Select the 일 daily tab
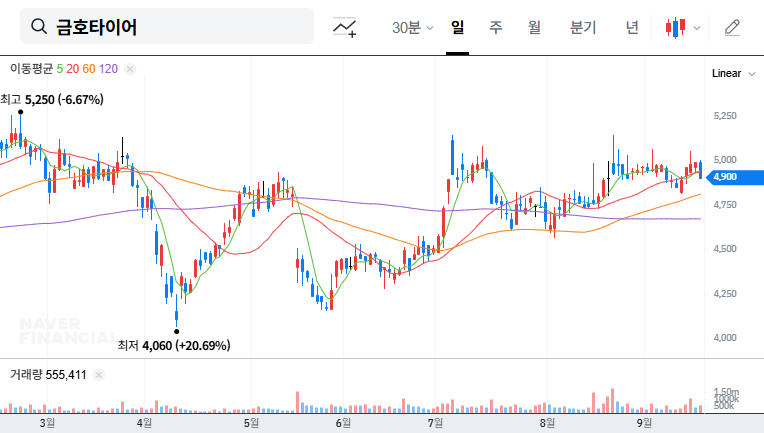The image size is (764, 433). click(457, 28)
